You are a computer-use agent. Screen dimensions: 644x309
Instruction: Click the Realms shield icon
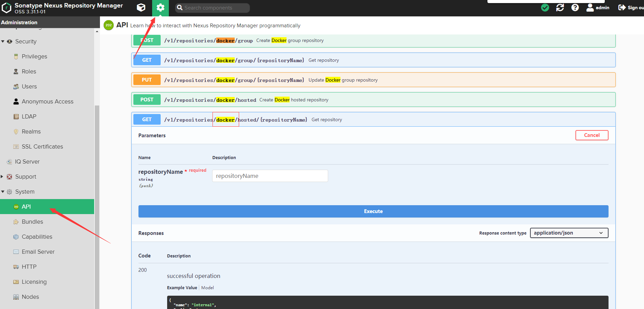(x=16, y=131)
